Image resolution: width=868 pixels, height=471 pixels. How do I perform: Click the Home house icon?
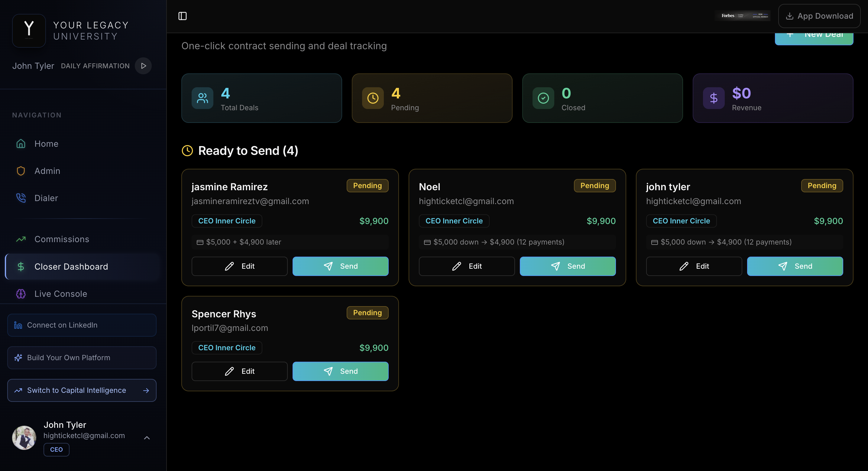(21, 144)
